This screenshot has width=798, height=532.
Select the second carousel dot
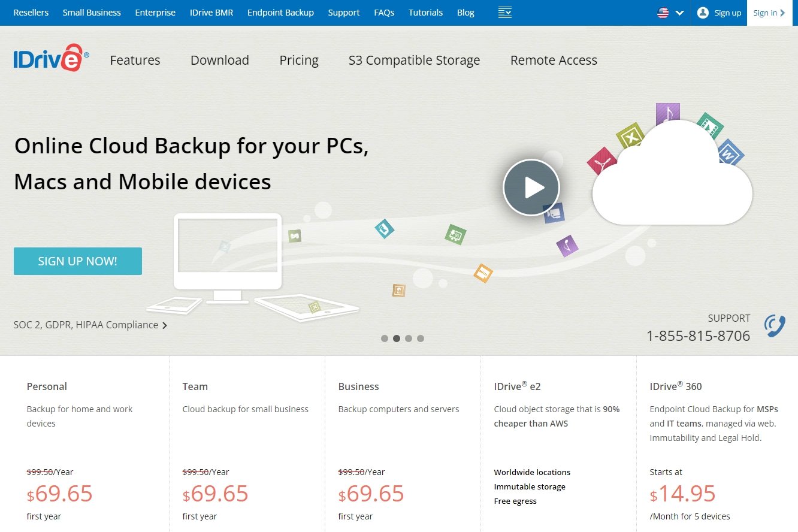coord(397,338)
